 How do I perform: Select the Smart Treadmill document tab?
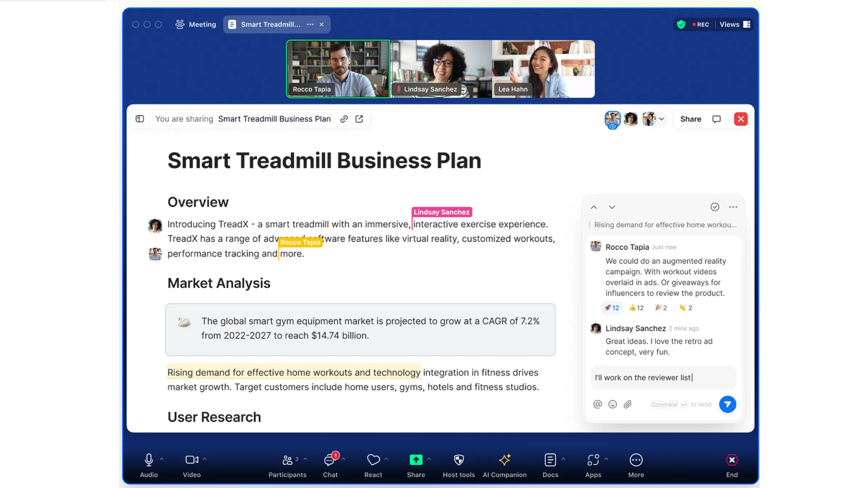pyautogui.click(x=270, y=24)
